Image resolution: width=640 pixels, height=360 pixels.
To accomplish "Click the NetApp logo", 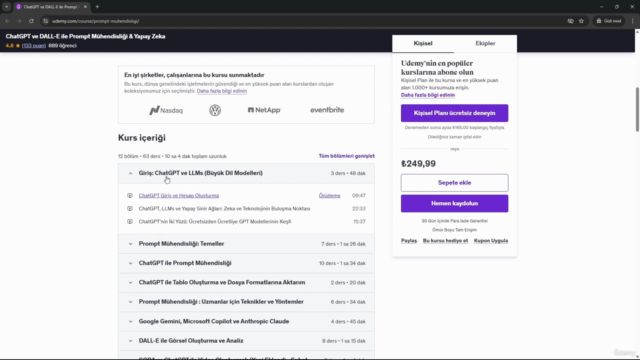I will 264,110.
